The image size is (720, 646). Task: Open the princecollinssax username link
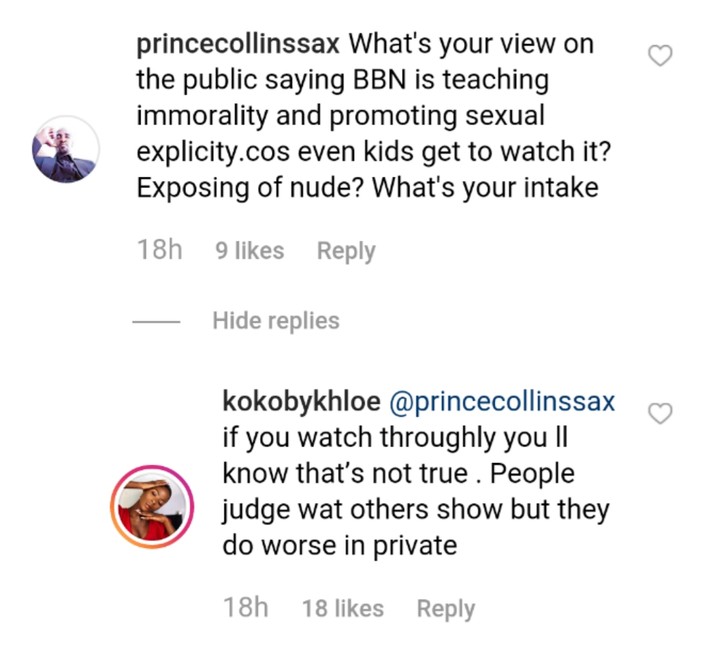click(x=236, y=45)
